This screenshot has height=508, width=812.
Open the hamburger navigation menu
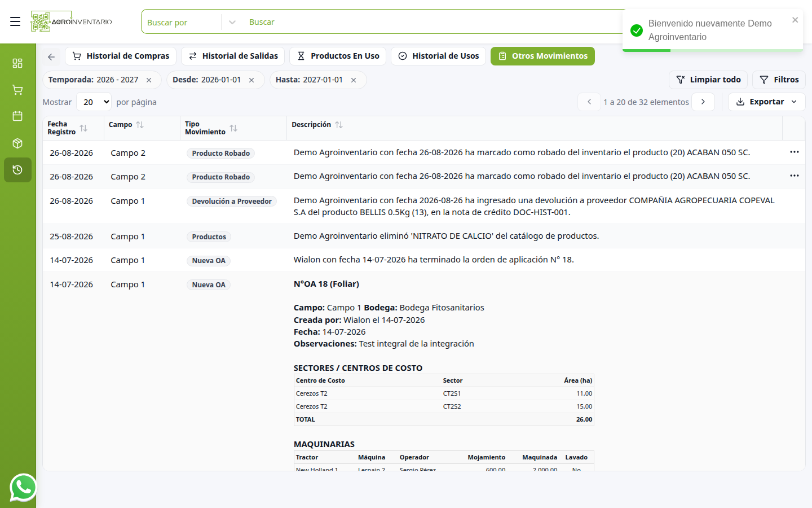click(x=15, y=22)
